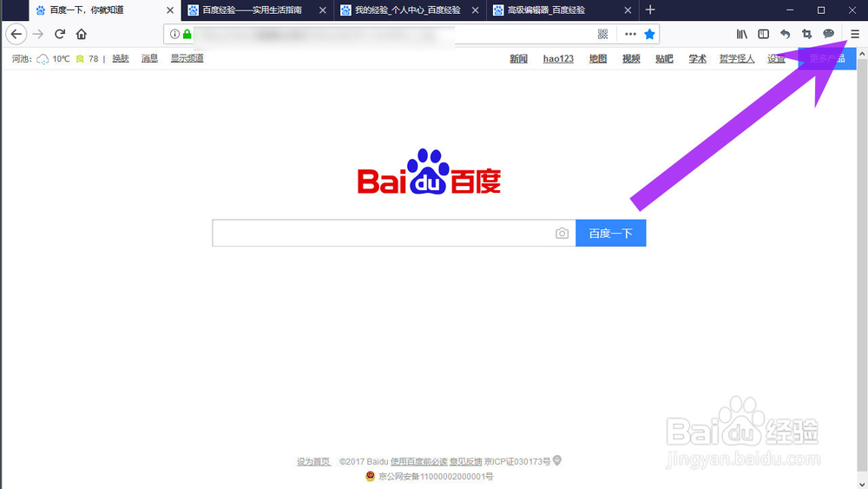The height and width of the screenshot is (489, 868).
Task: Open page actions three-dots menu
Action: [630, 35]
